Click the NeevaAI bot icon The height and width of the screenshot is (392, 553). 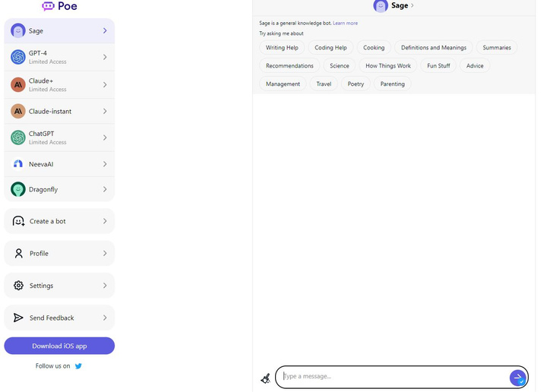pos(18,164)
